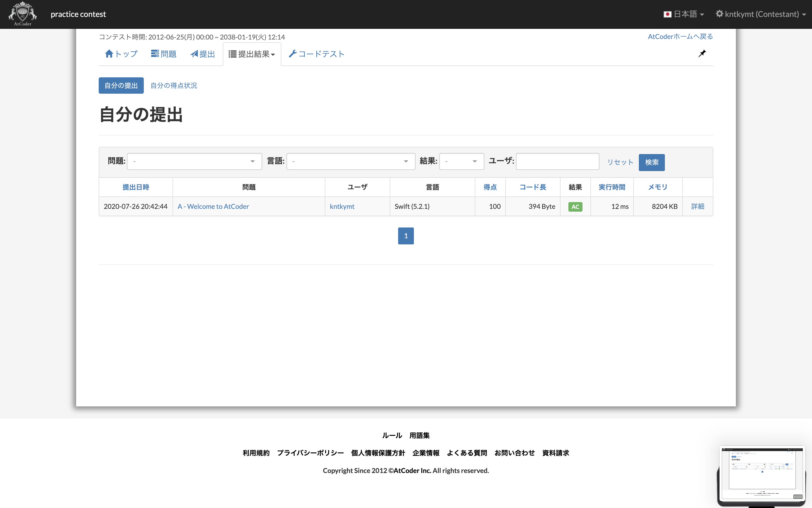Viewport: 812px width, 508px height.
Task: Open the よくある質問 footer link
Action: point(467,453)
